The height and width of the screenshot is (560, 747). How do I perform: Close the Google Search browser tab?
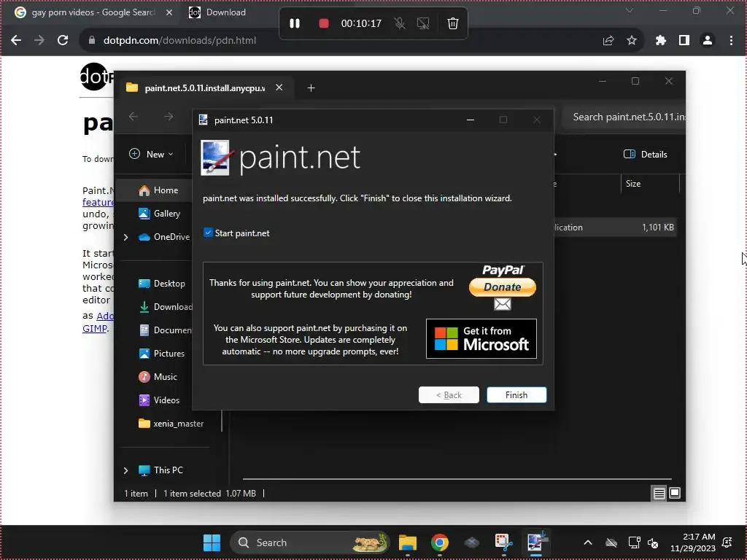pos(169,12)
